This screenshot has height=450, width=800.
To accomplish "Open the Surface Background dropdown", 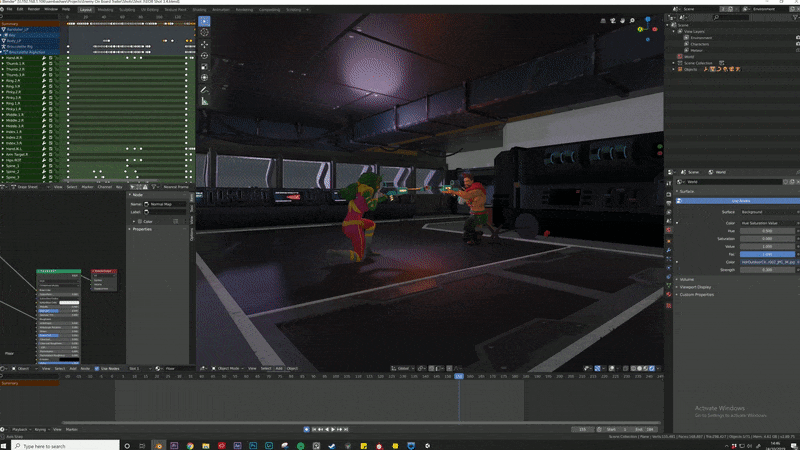I will coord(768,212).
